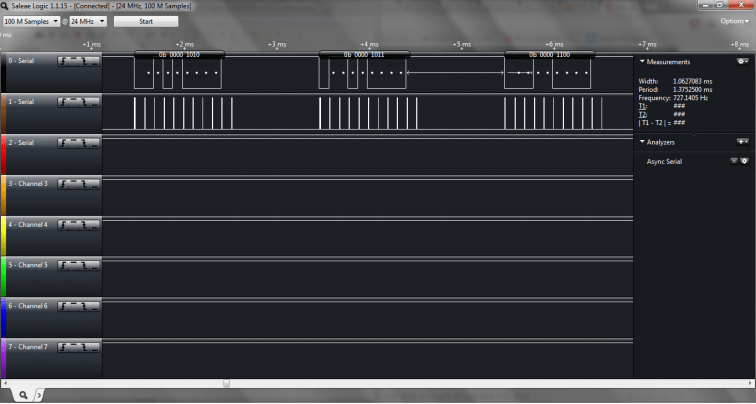The width and height of the screenshot is (756, 404).
Task: Open the 24 MHz sample rate dropdown
Action: pyautogui.click(x=88, y=21)
